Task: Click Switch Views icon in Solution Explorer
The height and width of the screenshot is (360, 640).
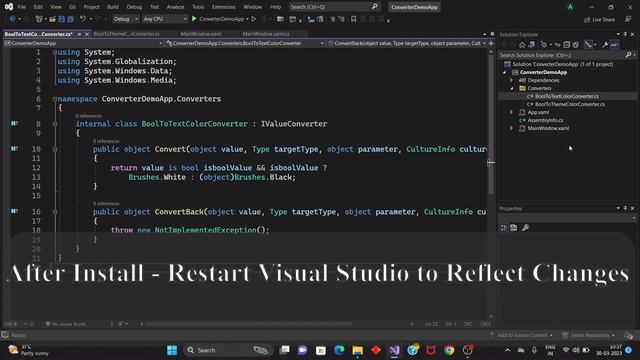Action: (531, 45)
